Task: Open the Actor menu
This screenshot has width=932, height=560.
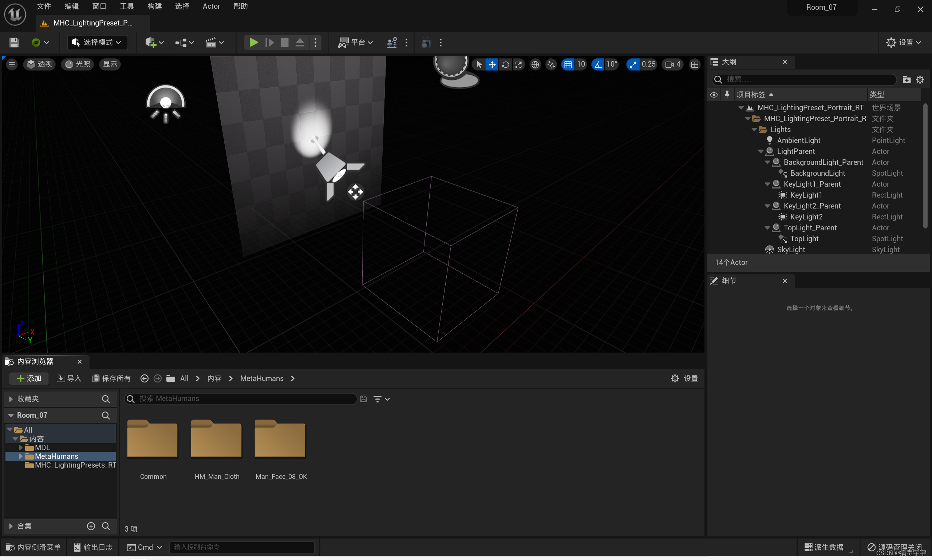Action: pos(211,7)
